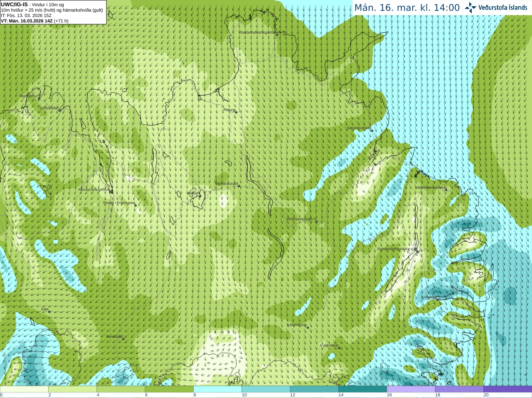Click the 'VT: Mán. 16.03.2026 14Z' line
Screen dimensions: 532x398
point(27,21)
